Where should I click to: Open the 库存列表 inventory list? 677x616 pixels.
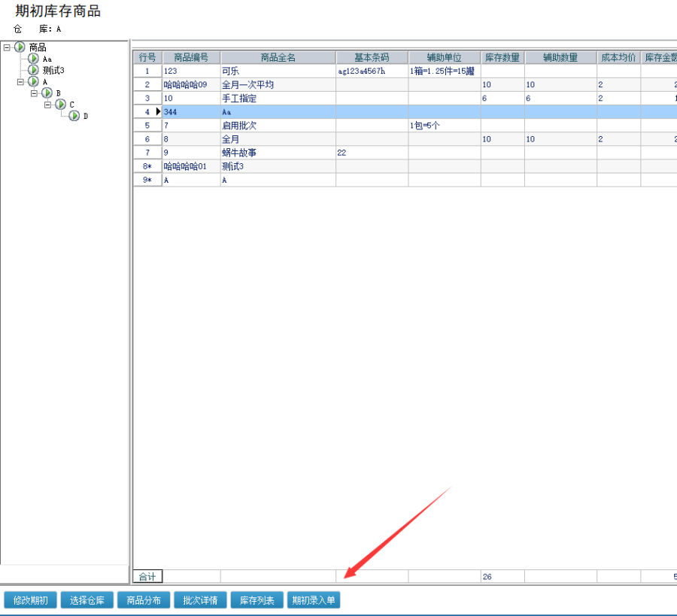pos(257,600)
